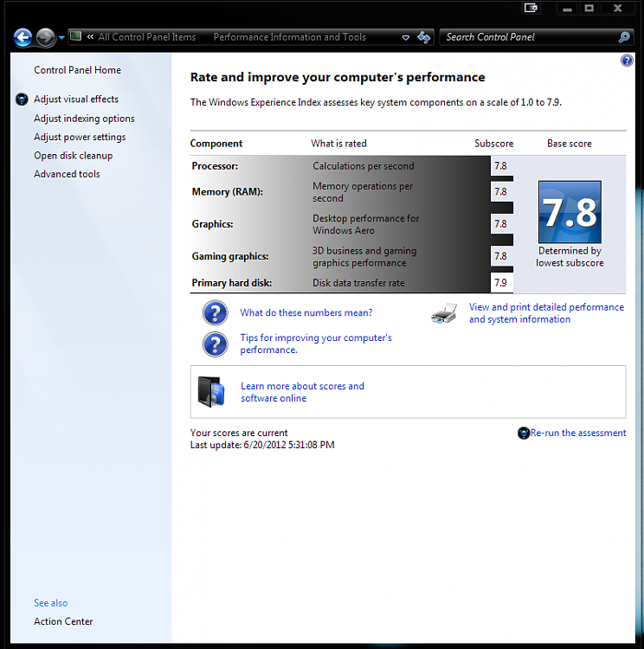Click the Primary hard disk subscore 7.9
Screen dimensions: 644x649
[x=500, y=283]
